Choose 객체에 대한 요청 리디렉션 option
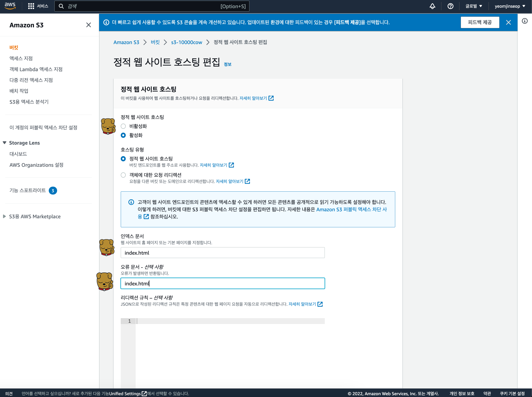The width and height of the screenshot is (532, 397). click(x=123, y=175)
